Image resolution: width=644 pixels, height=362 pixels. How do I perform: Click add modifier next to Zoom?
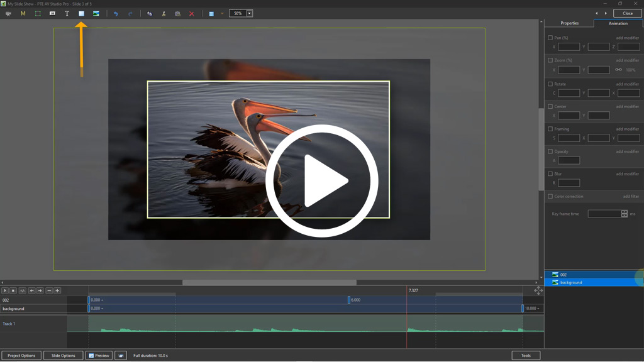click(x=627, y=60)
